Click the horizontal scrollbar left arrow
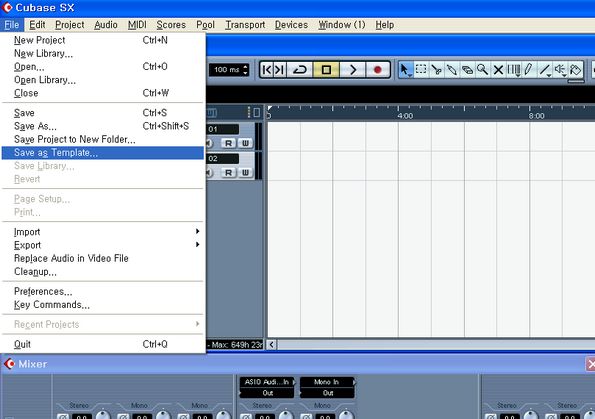Viewport: 595px width, 419px height. tap(271, 345)
